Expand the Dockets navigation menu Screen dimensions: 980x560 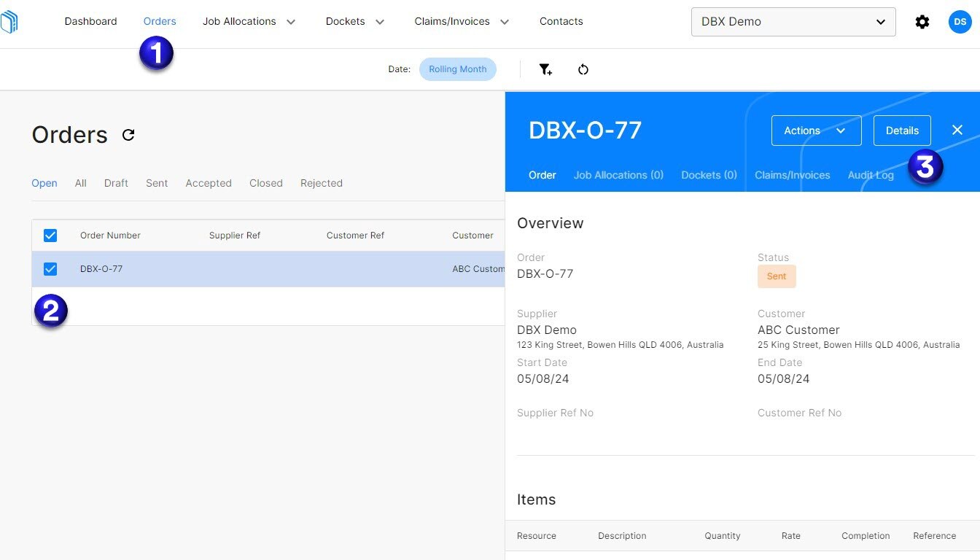coord(355,21)
